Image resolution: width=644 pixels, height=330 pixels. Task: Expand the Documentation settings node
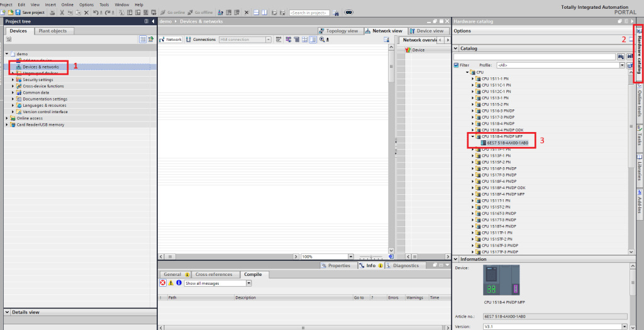pos(13,99)
